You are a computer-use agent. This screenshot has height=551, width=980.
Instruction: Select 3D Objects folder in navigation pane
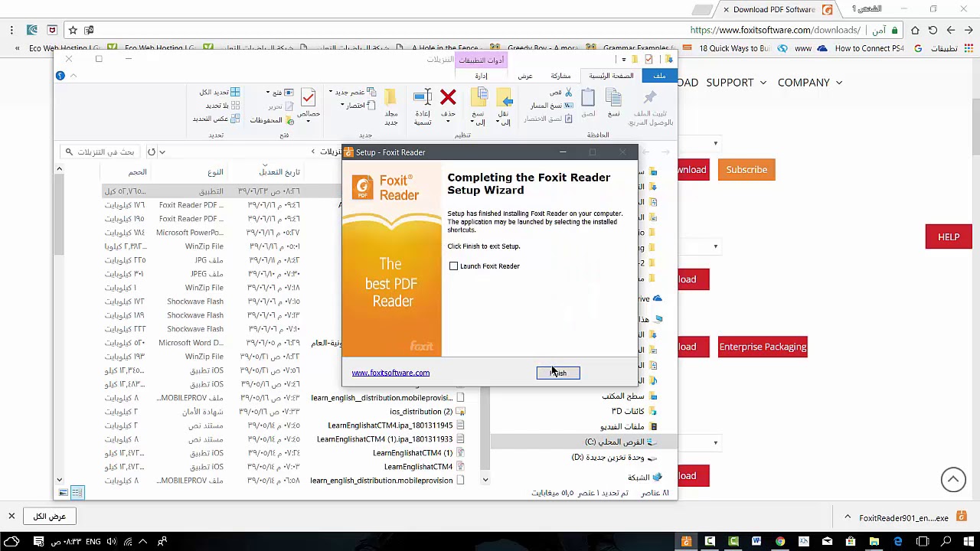click(x=634, y=412)
